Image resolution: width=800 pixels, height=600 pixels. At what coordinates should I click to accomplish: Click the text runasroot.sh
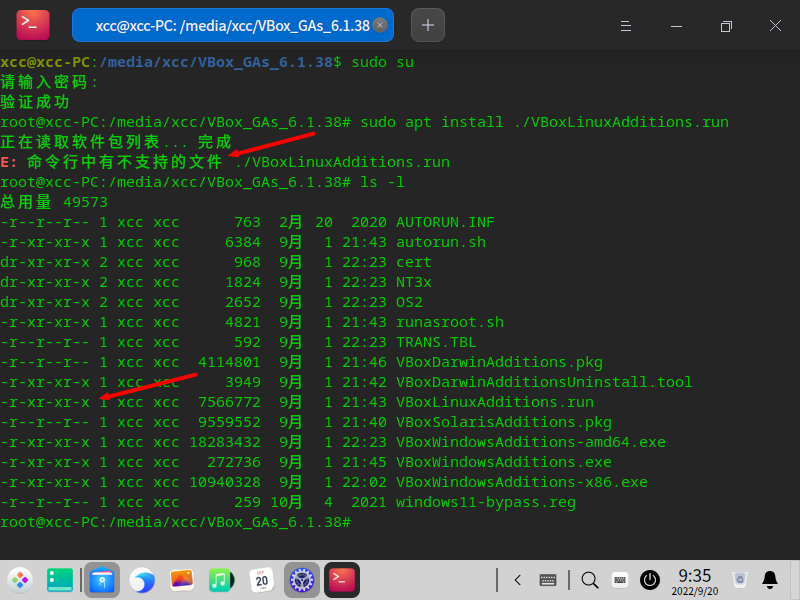pyautogui.click(x=450, y=322)
